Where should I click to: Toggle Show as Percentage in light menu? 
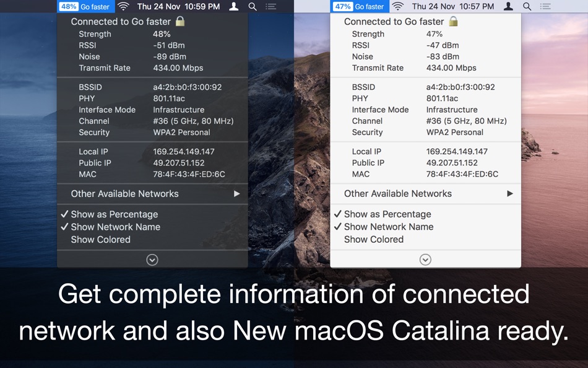[426, 214]
